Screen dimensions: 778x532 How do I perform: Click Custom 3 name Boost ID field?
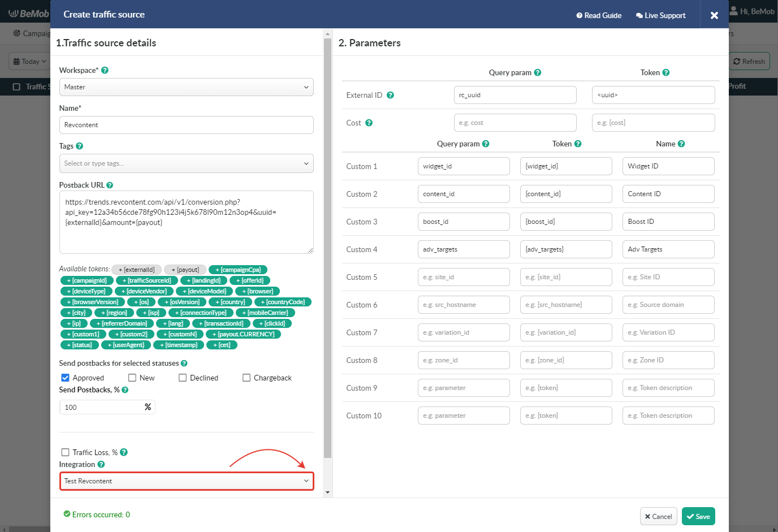tap(668, 222)
